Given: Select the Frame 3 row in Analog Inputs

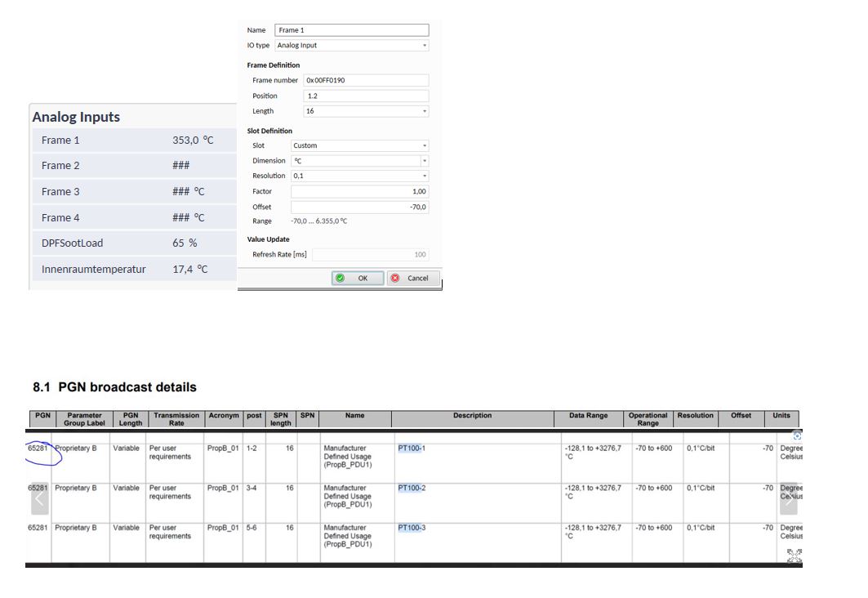Looking at the screenshot, I should [134, 192].
